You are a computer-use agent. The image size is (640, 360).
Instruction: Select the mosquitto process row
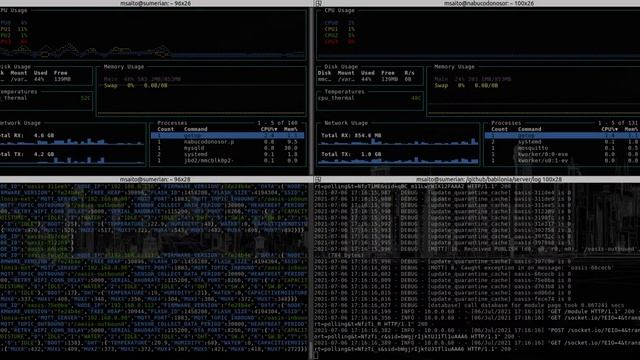click(x=562, y=148)
